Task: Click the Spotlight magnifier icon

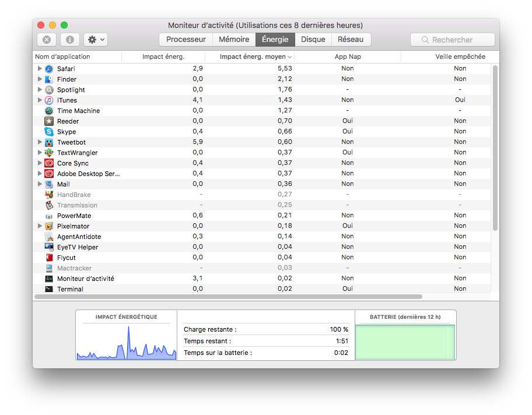Action: tap(49, 90)
